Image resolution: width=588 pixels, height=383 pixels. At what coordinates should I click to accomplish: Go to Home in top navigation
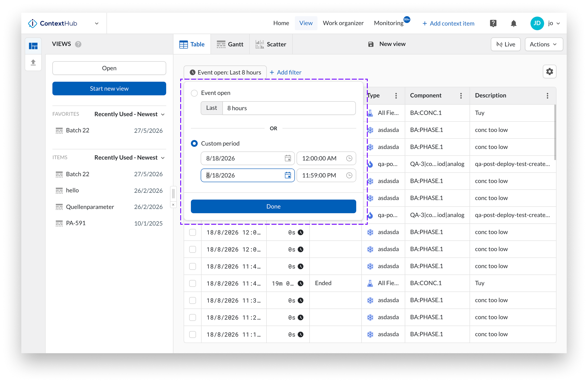[281, 23]
